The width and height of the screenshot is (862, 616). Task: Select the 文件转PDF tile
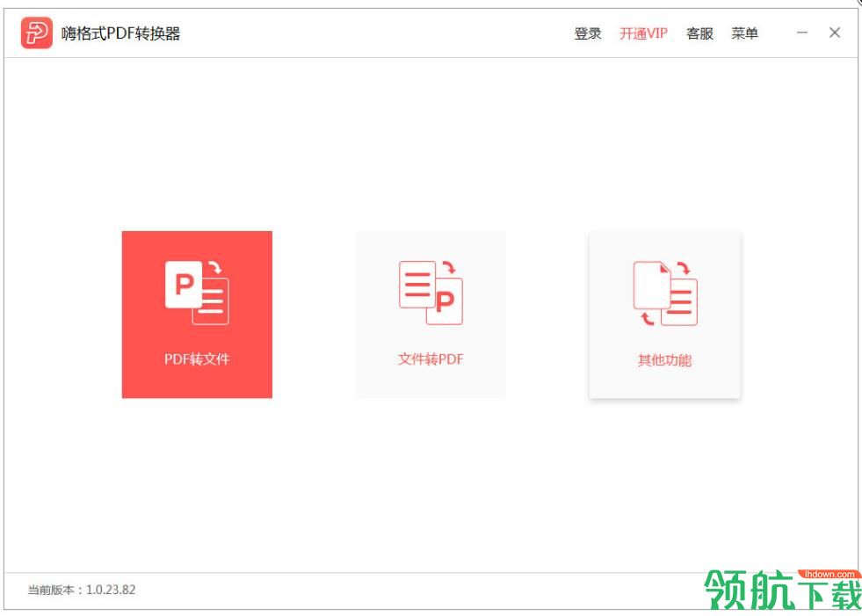click(431, 315)
